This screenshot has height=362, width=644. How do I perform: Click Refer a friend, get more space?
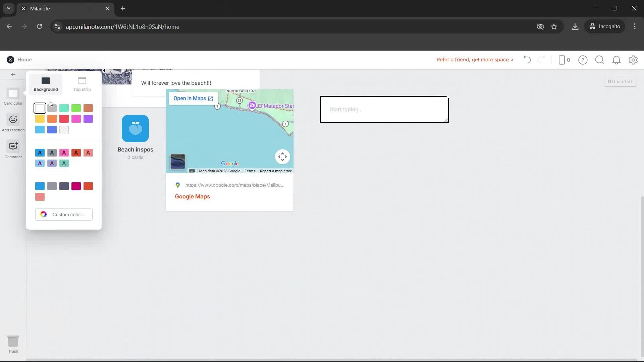coord(475,60)
